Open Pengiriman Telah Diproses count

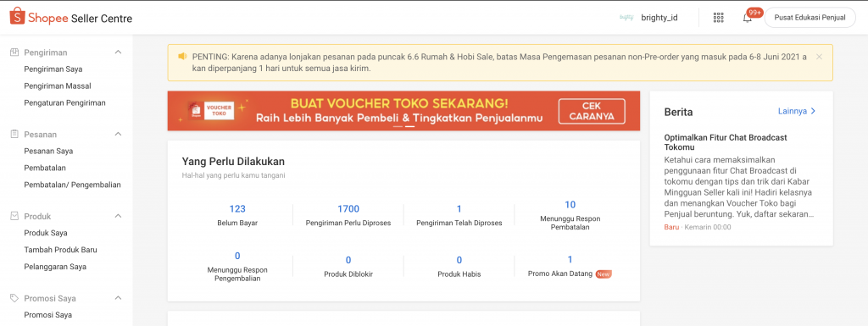[x=459, y=215]
